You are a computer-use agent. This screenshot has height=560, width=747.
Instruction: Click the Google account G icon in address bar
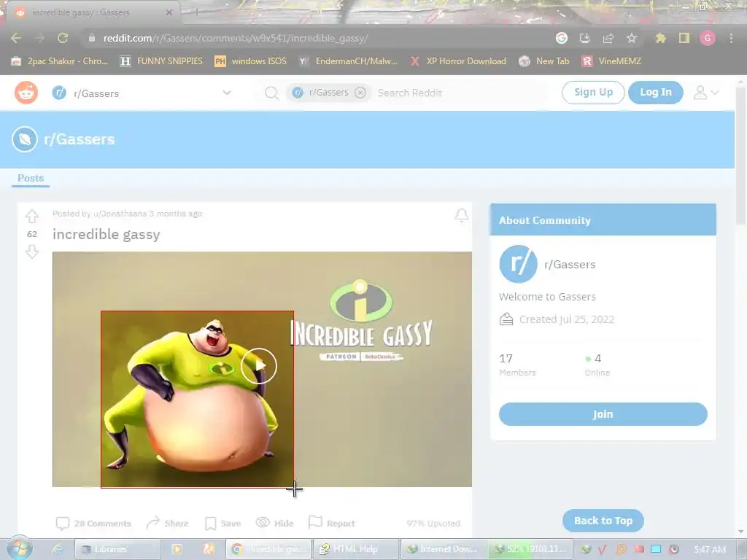562,38
